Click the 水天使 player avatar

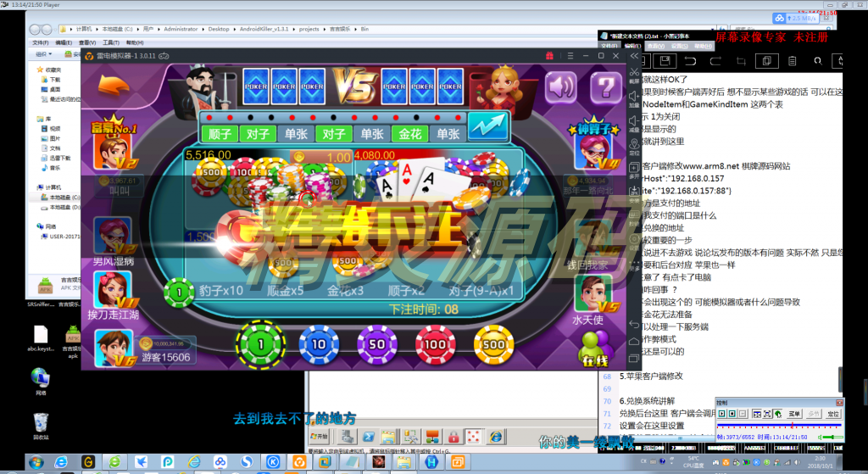(593, 293)
